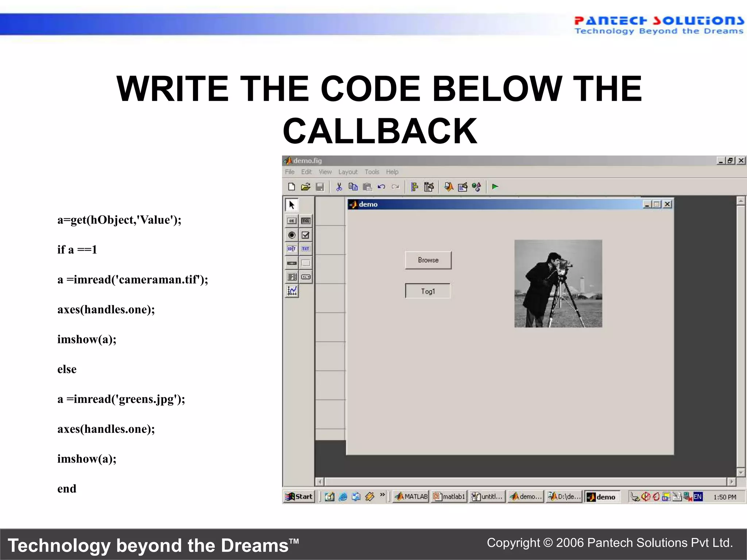Minimize the demo figure window
747x560 pixels.
point(647,204)
